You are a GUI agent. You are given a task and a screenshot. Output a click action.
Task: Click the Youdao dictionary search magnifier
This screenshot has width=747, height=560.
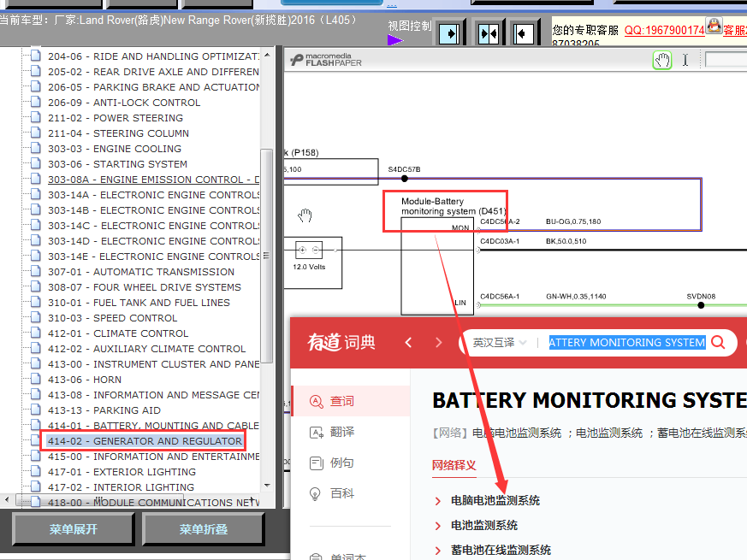pos(717,342)
